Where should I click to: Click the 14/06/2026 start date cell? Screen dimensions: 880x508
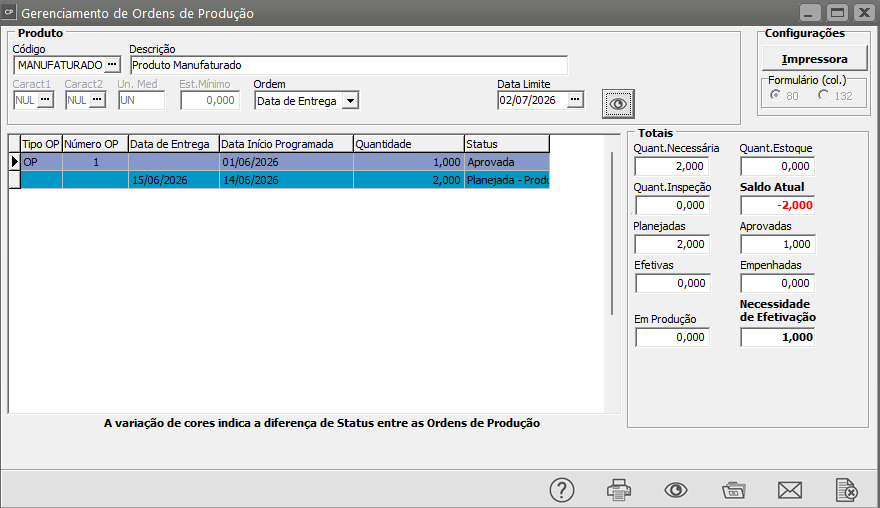pyautogui.click(x=286, y=180)
